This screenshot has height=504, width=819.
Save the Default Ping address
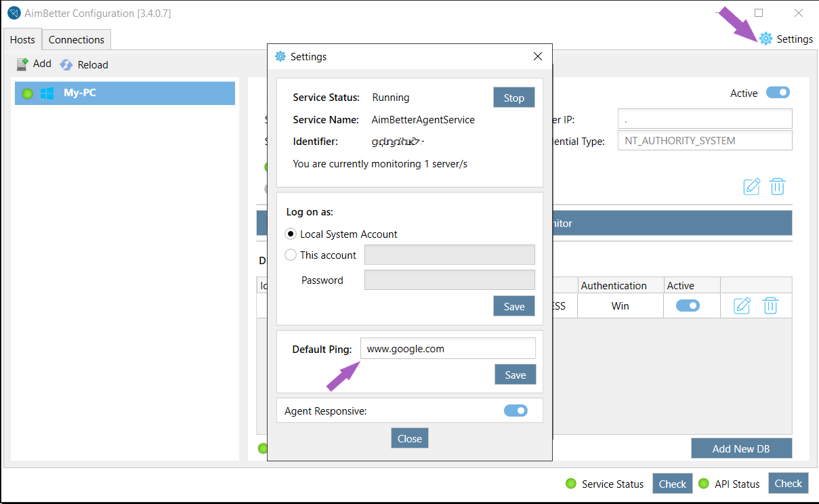point(516,375)
